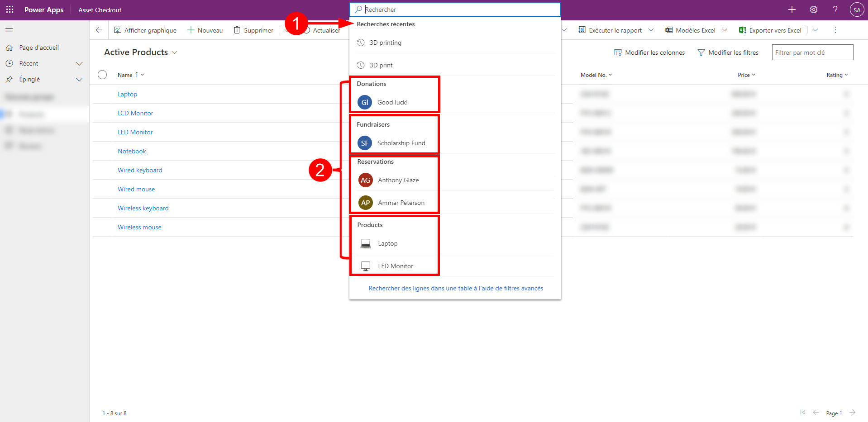The width and height of the screenshot is (868, 422).
Task: Open the app launcher waffle icon
Action: pos(10,9)
